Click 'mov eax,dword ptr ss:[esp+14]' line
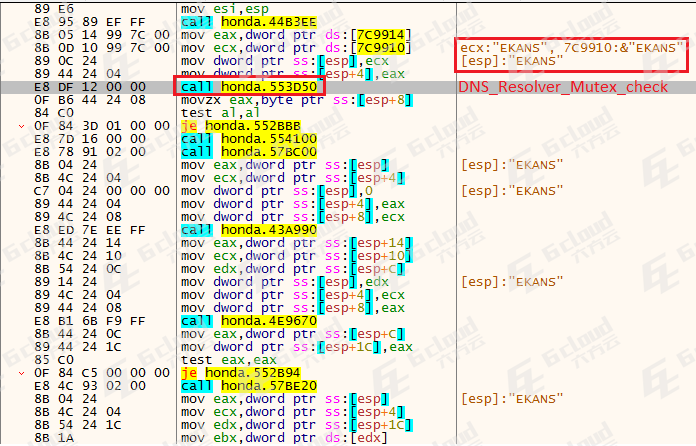This screenshot has height=446, width=696. coord(297,243)
